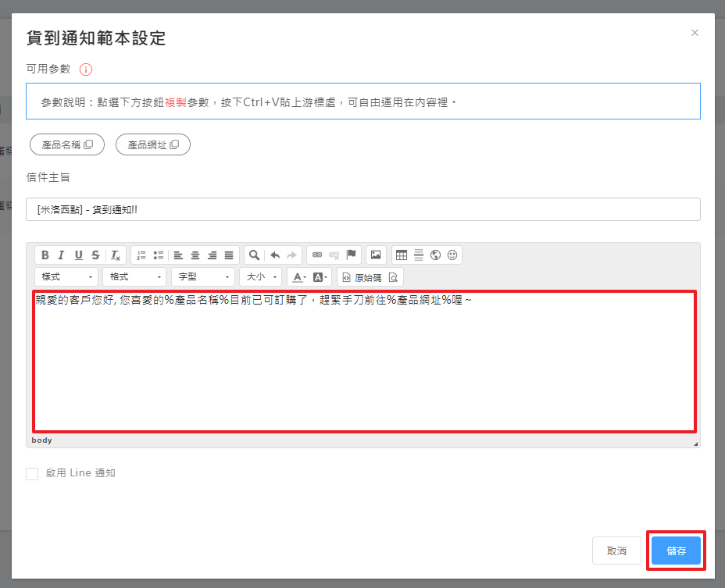The width and height of the screenshot is (725, 588).
Task: Copy the 產品名稱 parameter
Action: 67,144
